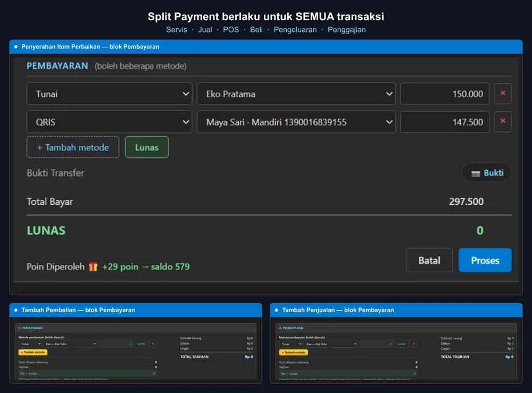
Task: Edit the 147.500 amount field
Action: [x=445, y=122]
